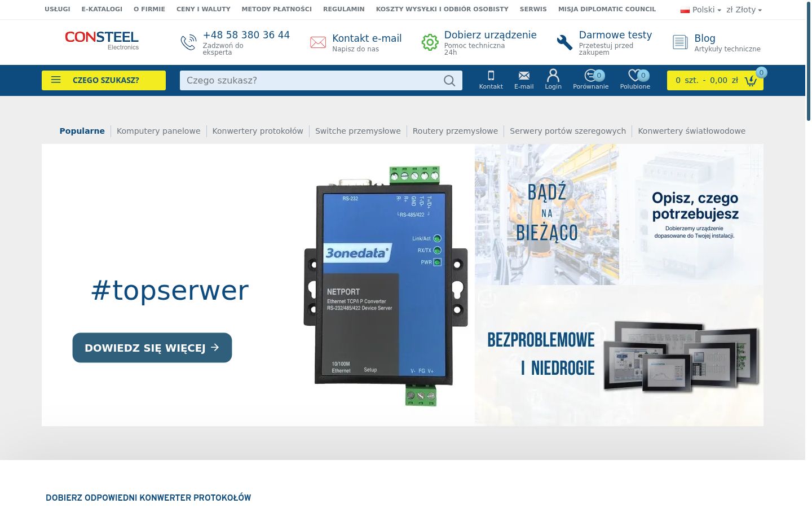Open the USŁUGI menu item
Screen dimensions: 812x508
(x=58, y=9)
